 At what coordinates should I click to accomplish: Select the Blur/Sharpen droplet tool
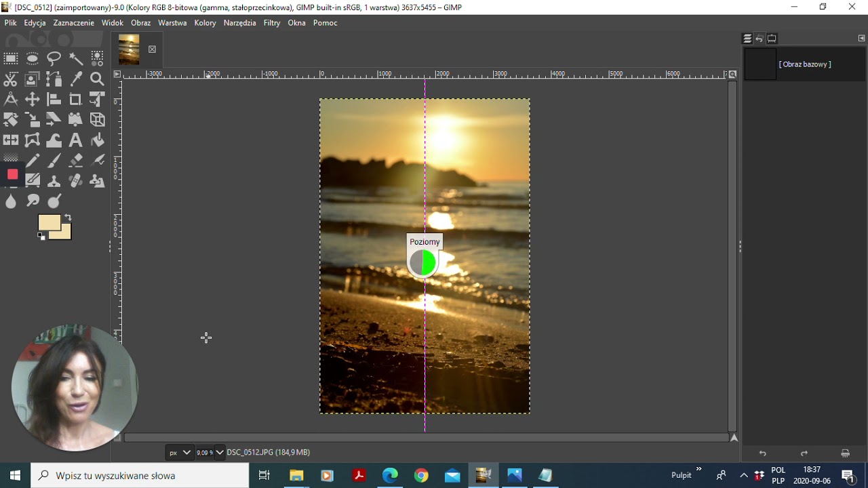click(11, 201)
